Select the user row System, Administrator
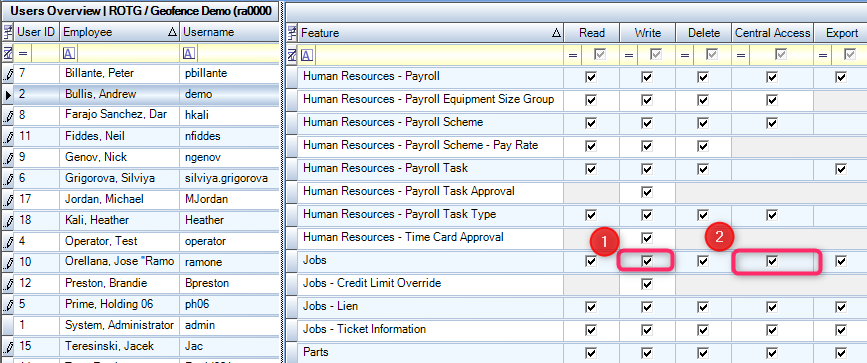 tap(140, 325)
